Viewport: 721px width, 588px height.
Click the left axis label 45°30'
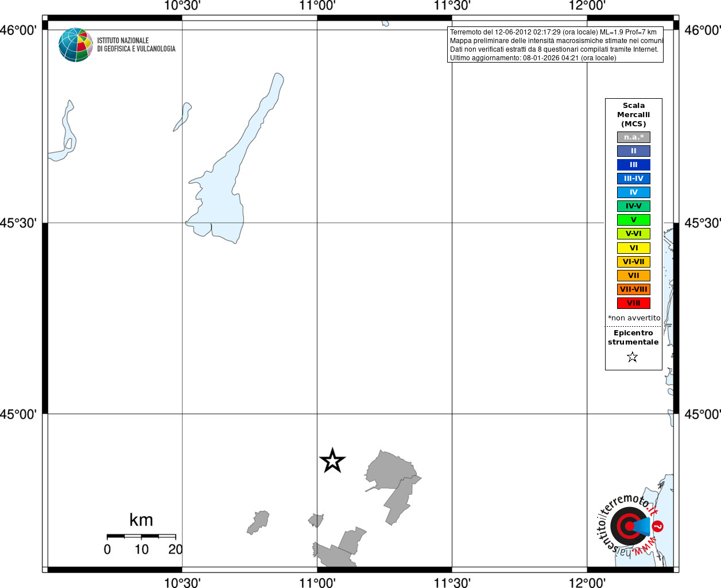(x=18, y=223)
